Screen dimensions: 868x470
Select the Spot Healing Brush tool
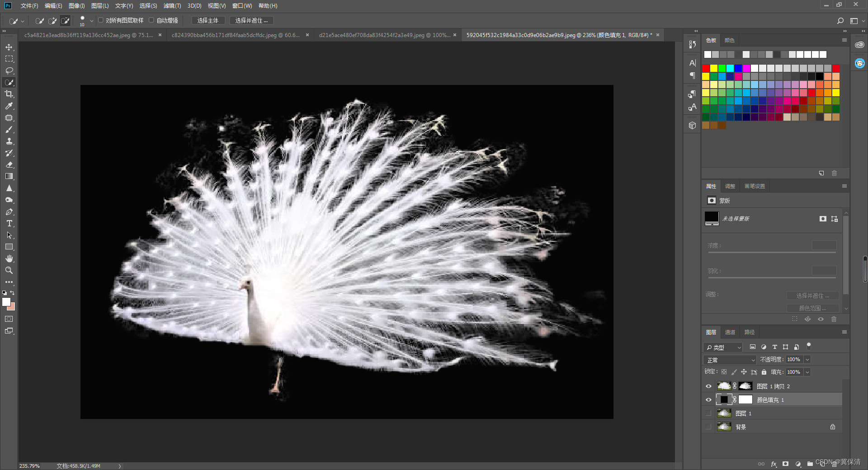(x=9, y=117)
